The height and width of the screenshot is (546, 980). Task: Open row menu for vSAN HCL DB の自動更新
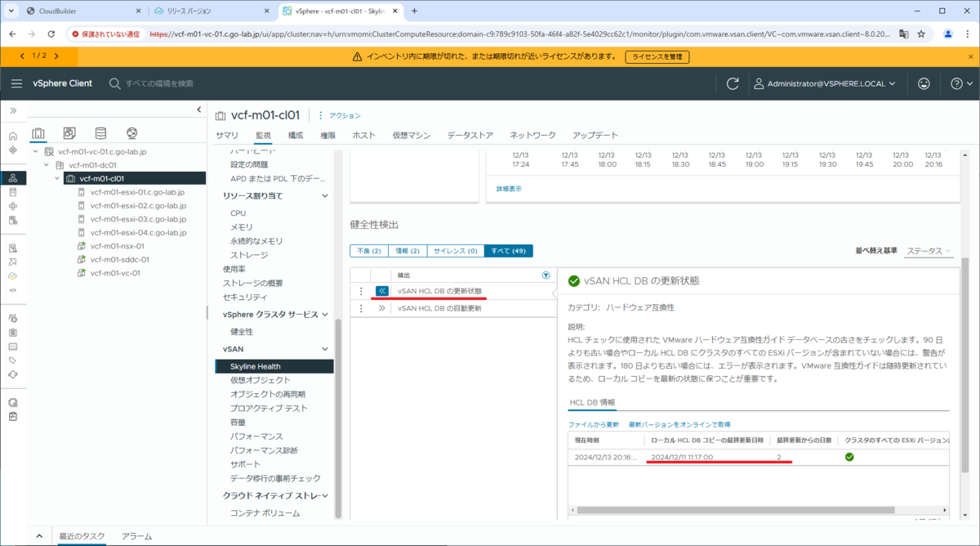click(361, 308)
